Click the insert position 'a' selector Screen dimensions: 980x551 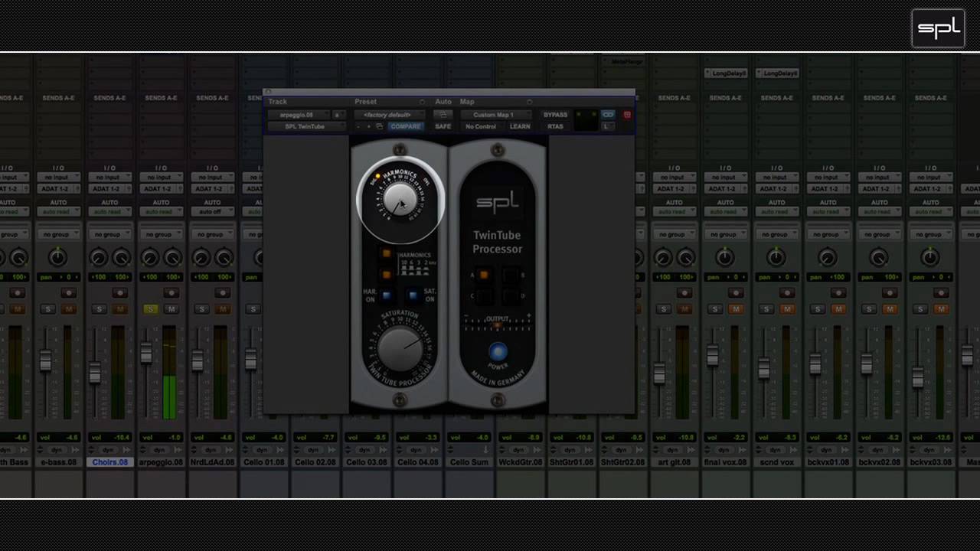tap(337, 115)
